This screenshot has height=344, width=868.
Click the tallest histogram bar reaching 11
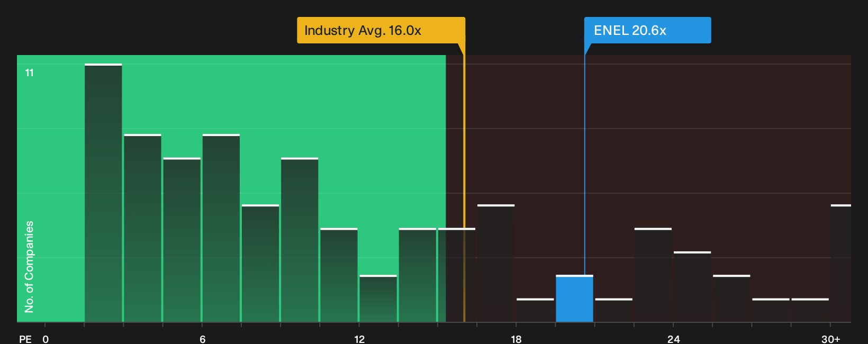point(103,193)
